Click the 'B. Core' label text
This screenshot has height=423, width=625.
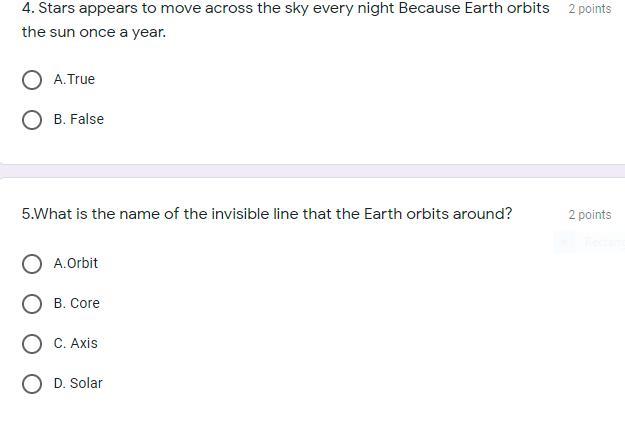(77, 304)
